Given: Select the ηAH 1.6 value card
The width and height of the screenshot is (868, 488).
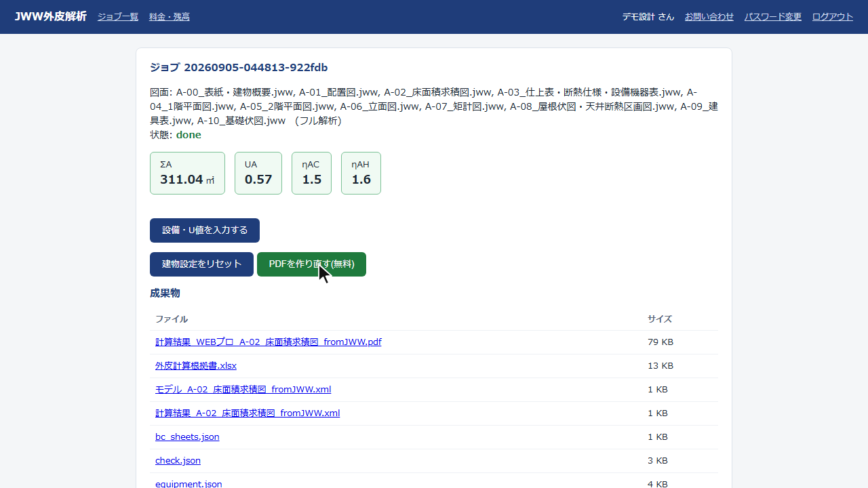Looking at the screenshot, I should tap(361, 173).
